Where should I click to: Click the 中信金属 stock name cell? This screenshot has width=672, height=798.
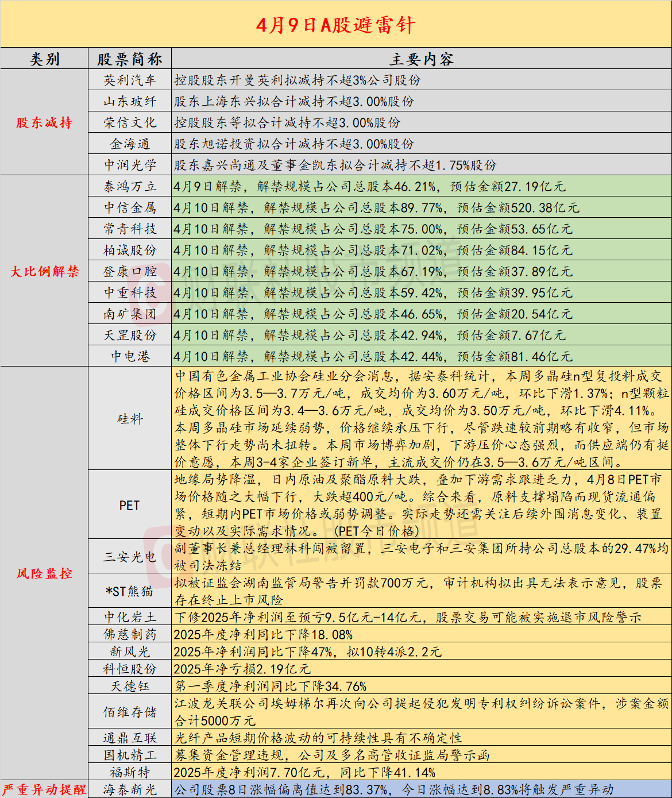pos(130,207)
